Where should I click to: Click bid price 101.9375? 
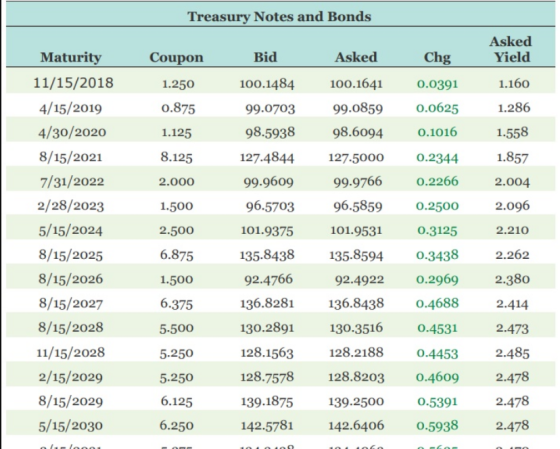[267, 230]
